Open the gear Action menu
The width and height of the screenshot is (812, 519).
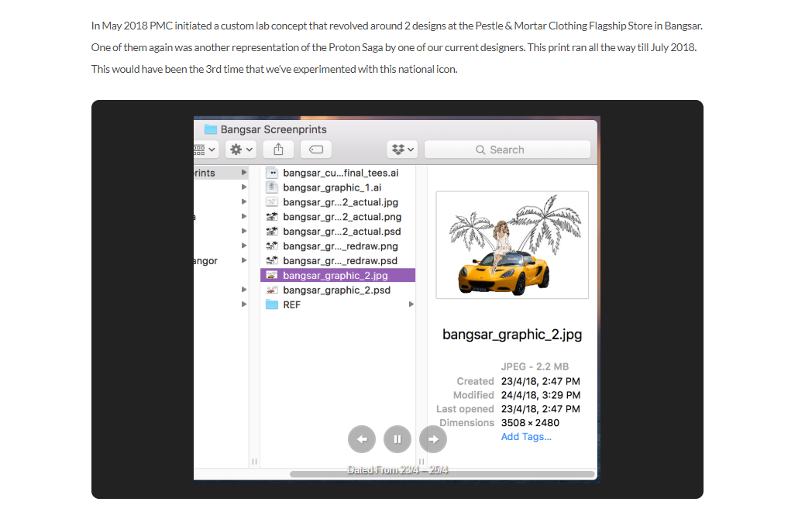click(240, 150)
